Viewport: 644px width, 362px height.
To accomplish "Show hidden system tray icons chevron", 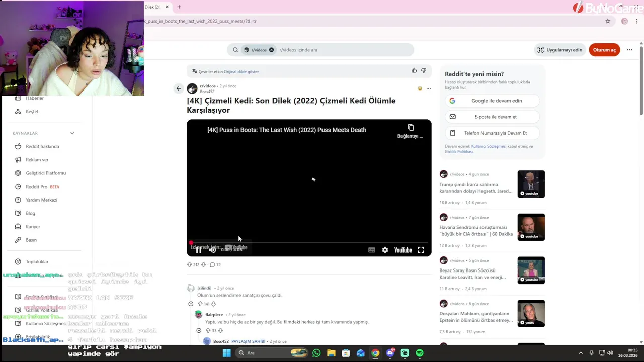I will tap(581, 353).
